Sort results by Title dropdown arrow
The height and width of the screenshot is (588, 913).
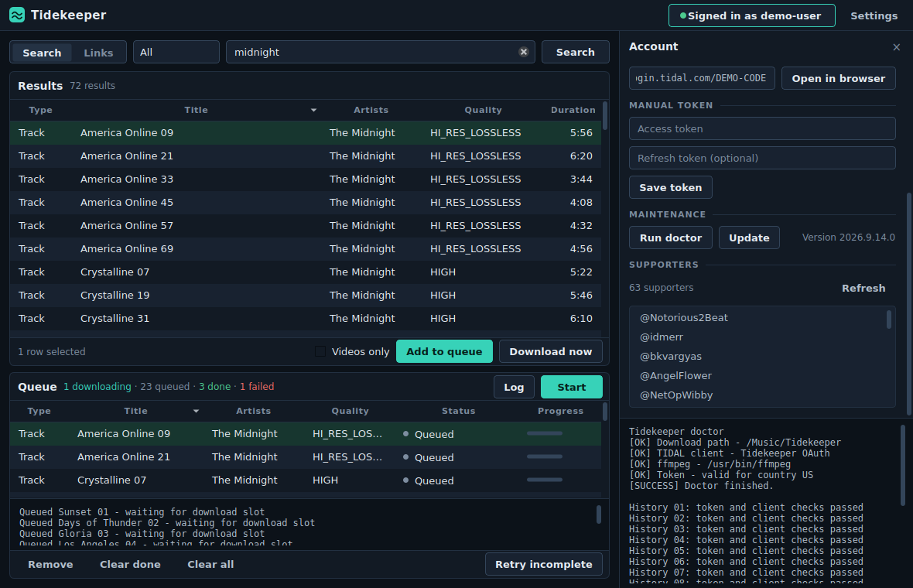[x=313, y=110]
